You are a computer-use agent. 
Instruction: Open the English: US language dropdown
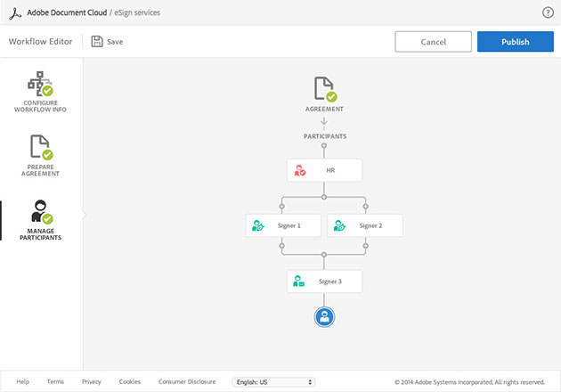(x=273, y=381)
